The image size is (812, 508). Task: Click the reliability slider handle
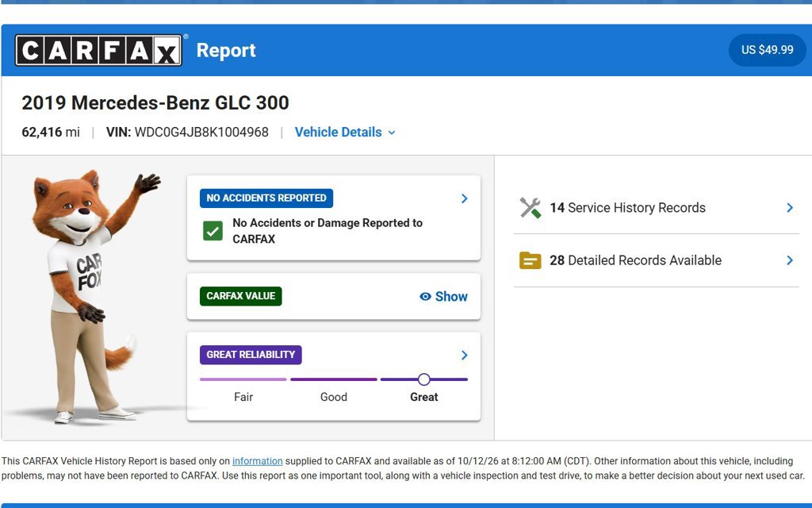pos(424,379)
